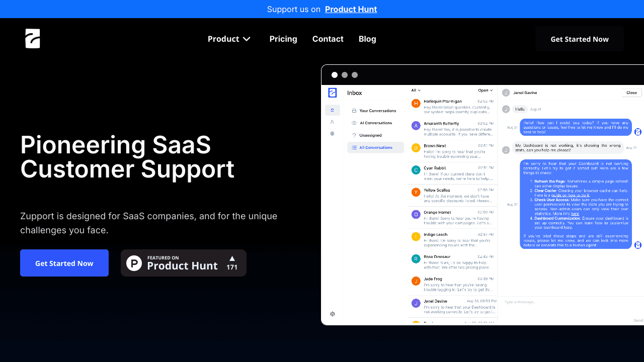Click Harlequin Ptarmigan's orange avatar

click(x=416, y=104)
